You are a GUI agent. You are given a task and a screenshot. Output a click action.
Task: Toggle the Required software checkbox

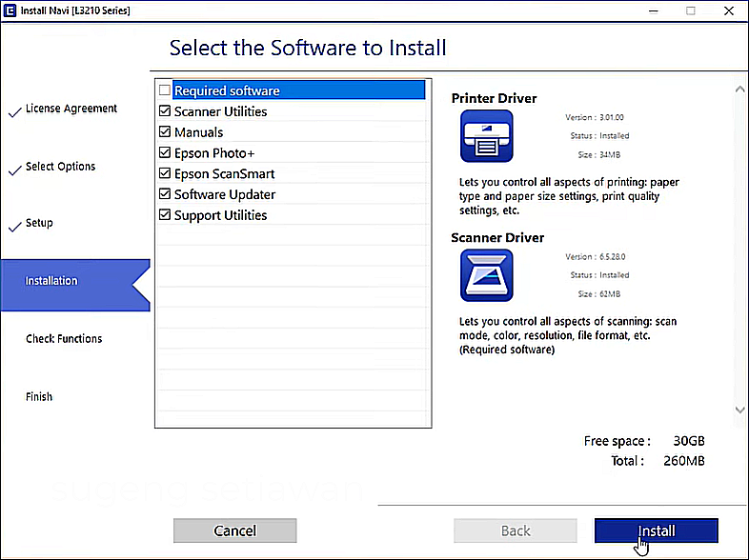click(165, 90)
